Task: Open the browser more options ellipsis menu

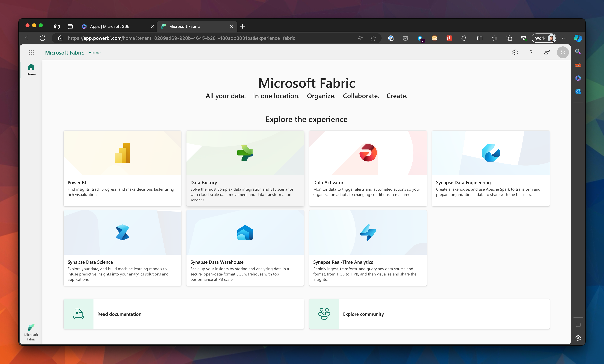Action: point(564,38)
